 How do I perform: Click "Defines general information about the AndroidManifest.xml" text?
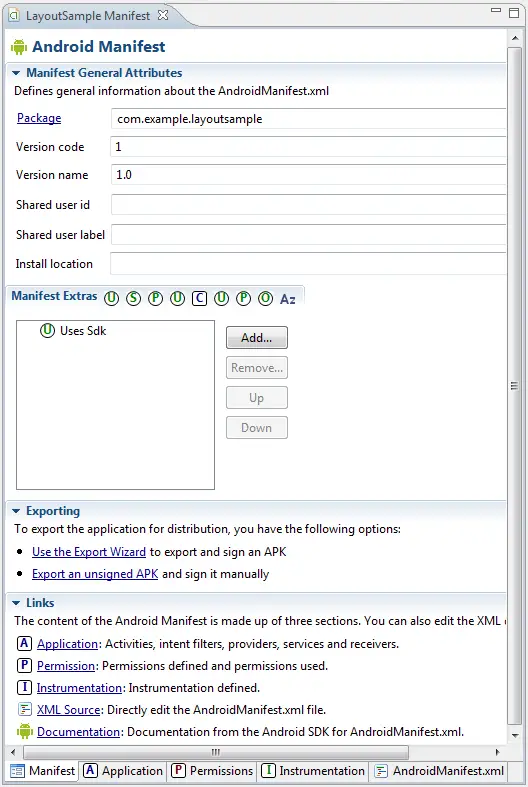tap(172, 91)
